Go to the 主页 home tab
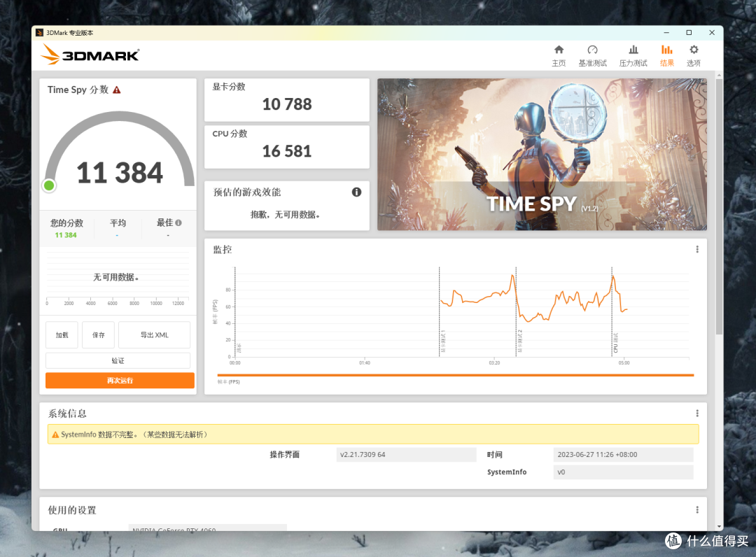756x557 pixels. click(x=559, y=55)
